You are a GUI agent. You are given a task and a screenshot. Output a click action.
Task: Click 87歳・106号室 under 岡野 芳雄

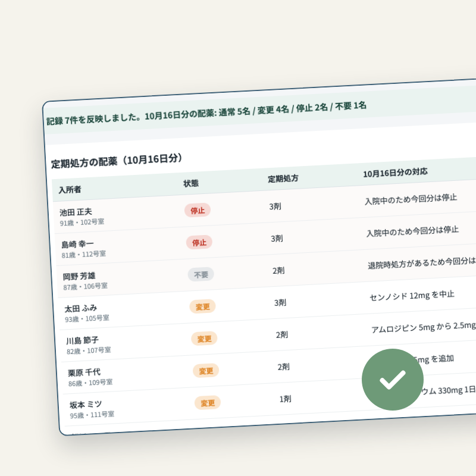[85, 287]
